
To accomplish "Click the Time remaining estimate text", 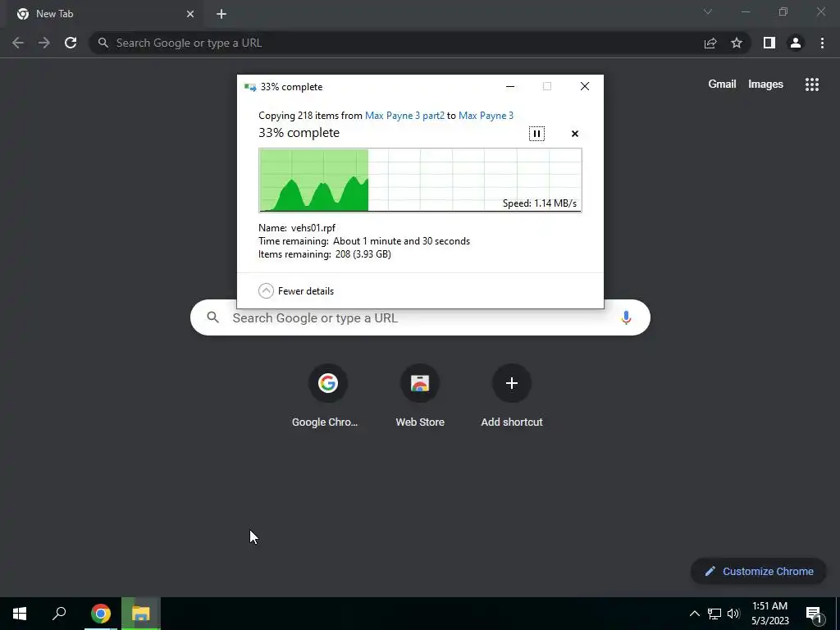I will pyautogui.click(x=364, y=241).
